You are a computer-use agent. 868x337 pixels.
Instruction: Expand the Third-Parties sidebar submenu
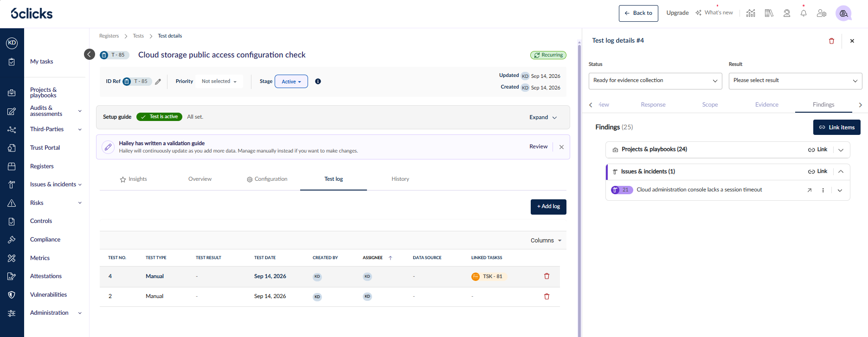[80, 130]
